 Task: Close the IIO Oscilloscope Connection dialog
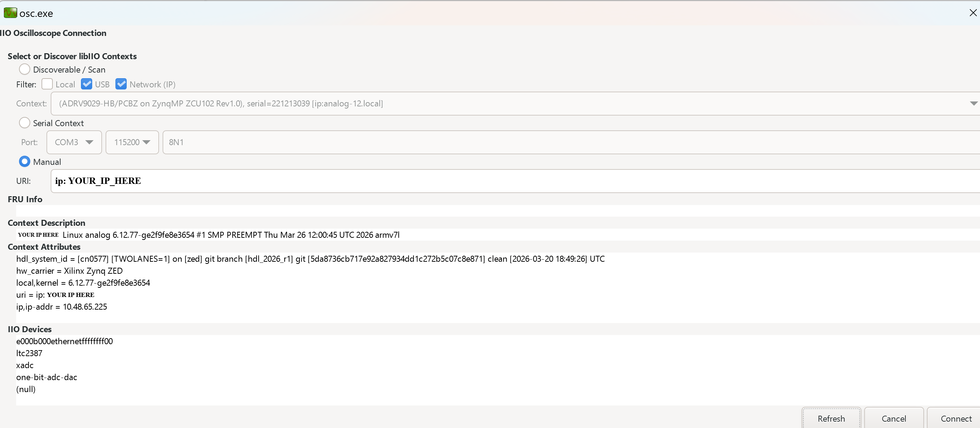tap(972, 13)
